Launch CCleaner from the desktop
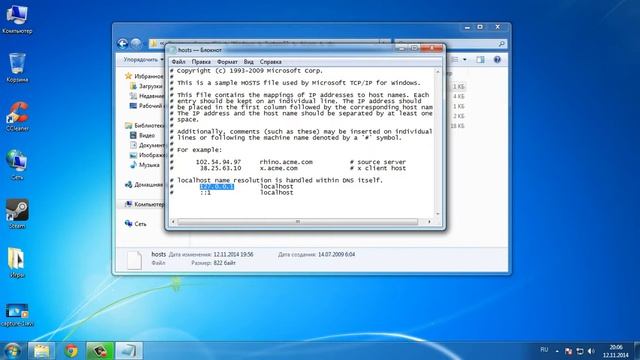640x360 pixels. click(x=17, y=117)
